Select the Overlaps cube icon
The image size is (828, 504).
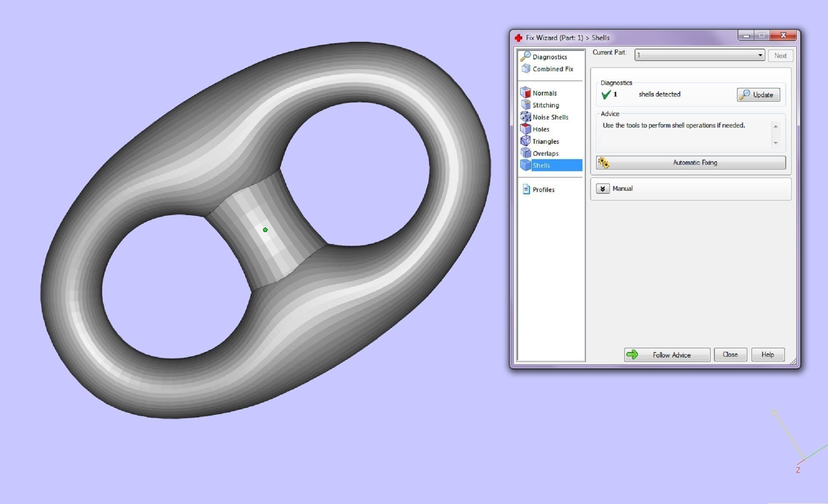(x=526, y=153)
